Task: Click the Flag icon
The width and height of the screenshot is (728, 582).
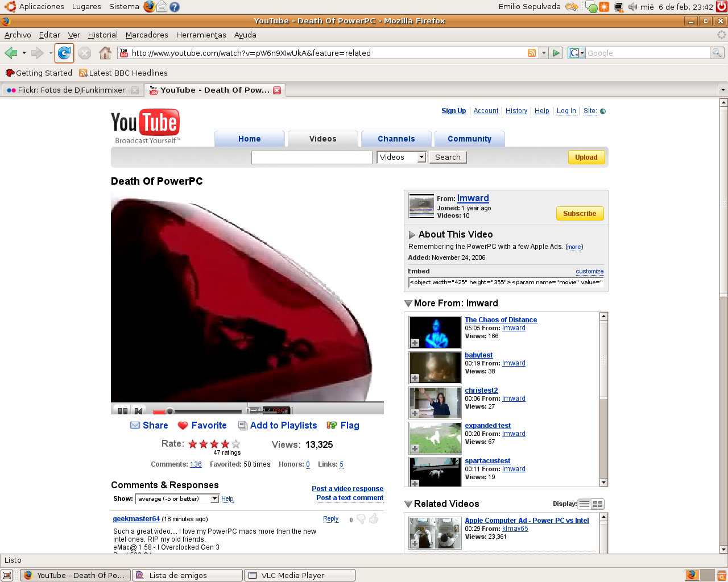Action: [332, 425]
